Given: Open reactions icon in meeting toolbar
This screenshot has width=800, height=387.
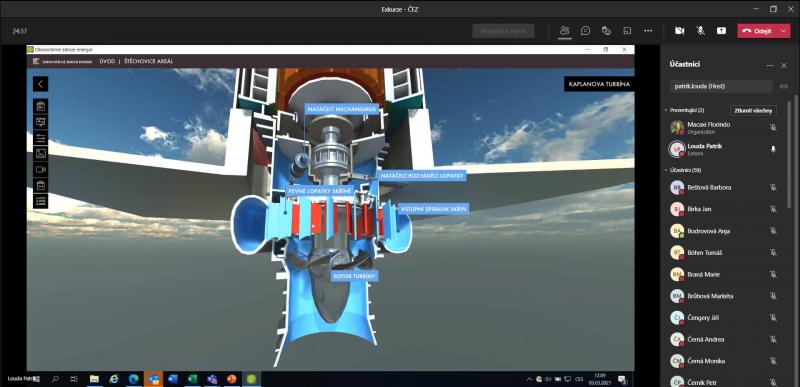Looking at the screenshot, I should [606, 31].
